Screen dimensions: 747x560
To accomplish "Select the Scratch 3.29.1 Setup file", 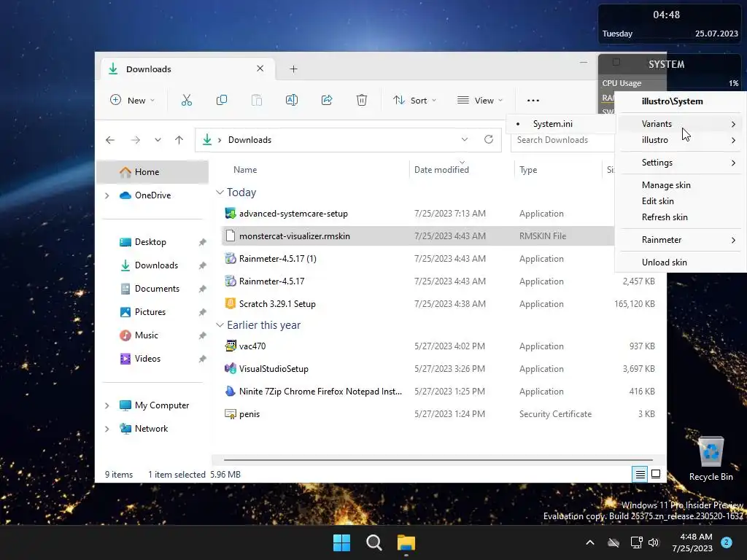I will click(x=276, y=304).
